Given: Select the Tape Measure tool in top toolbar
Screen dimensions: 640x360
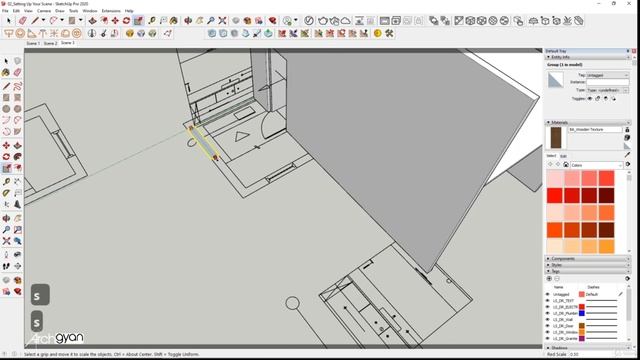Looking at the screenshot, I should click(x=152, y=20).
